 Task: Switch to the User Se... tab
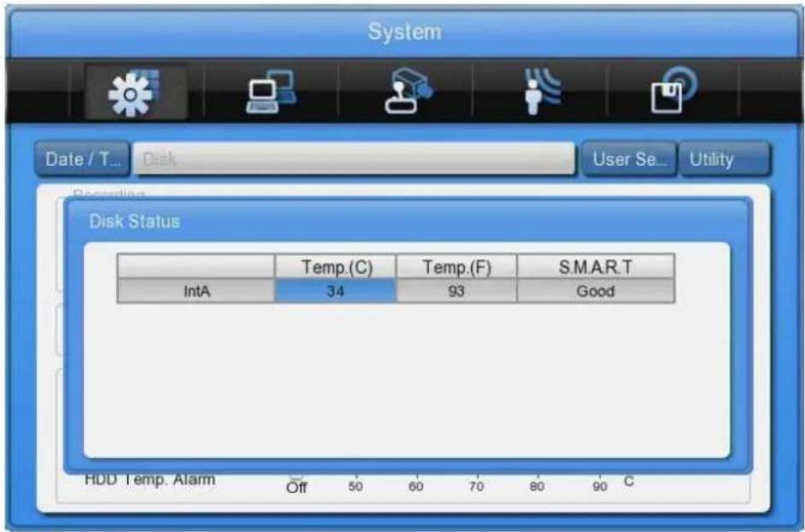click(629, 159)
